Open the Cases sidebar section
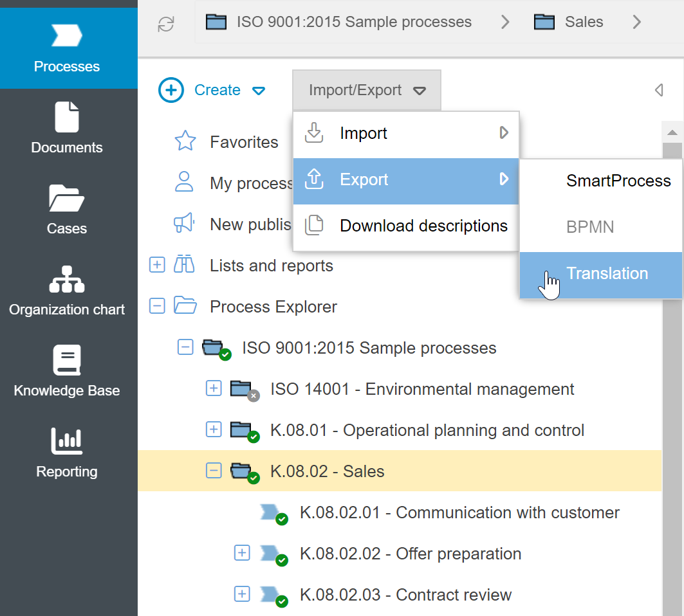684x616 pixels. pyautogui.click(x=67, y=210)
